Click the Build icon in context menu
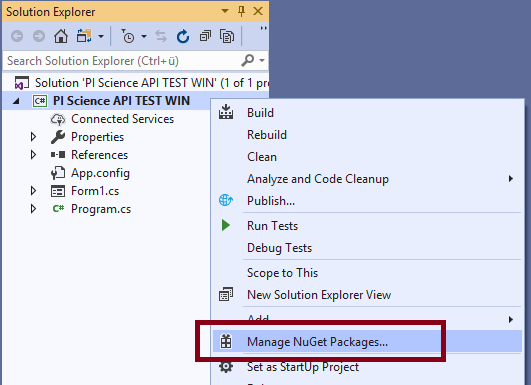Screen dimensions: 531x385 (226, 112)
